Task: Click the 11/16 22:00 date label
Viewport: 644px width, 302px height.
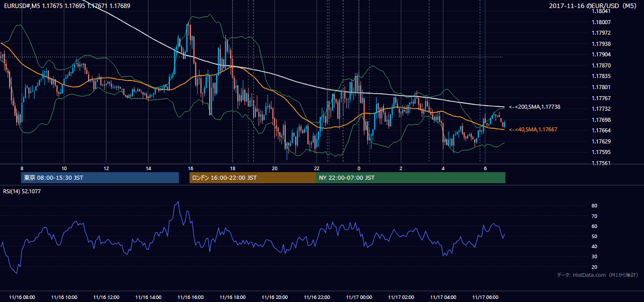Action: 316,297
